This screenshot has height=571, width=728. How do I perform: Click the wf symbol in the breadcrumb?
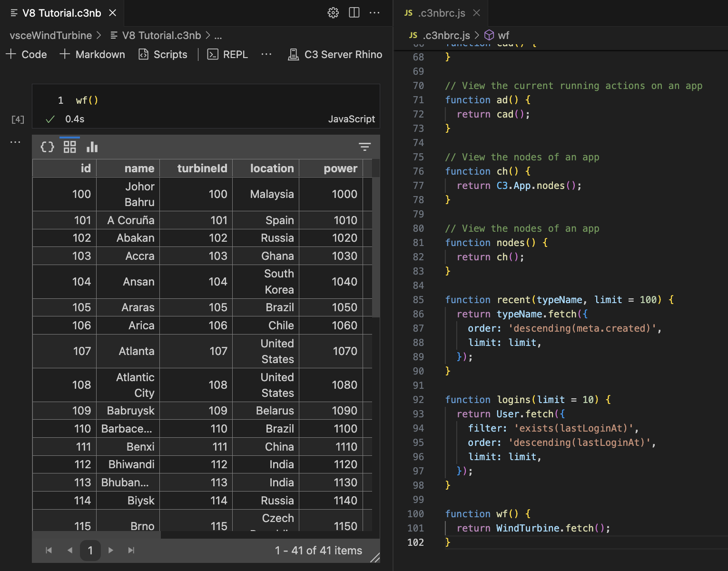point(503,35)
